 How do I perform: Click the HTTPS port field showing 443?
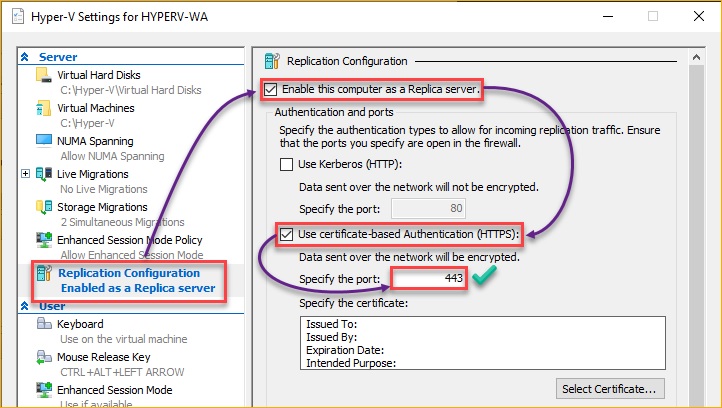[x=429, y=279]
